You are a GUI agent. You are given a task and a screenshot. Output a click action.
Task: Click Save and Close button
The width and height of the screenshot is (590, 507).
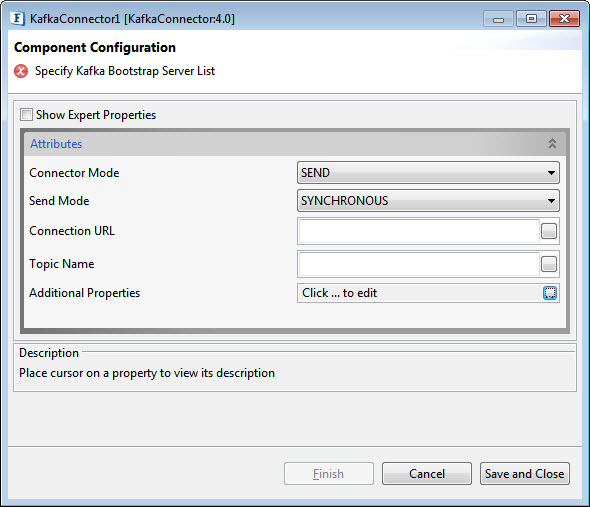click(525, 474)
